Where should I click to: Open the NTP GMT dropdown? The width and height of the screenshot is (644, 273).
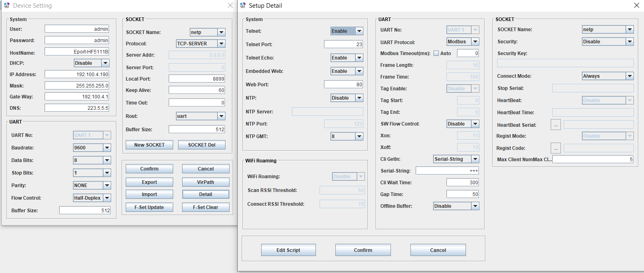(x=359, y=136)
